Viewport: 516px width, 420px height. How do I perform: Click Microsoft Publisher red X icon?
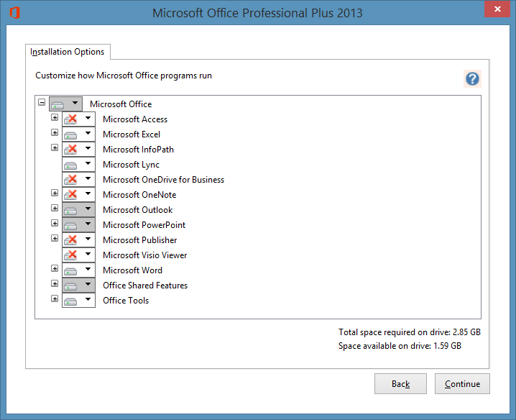click(x=70, y=240)
